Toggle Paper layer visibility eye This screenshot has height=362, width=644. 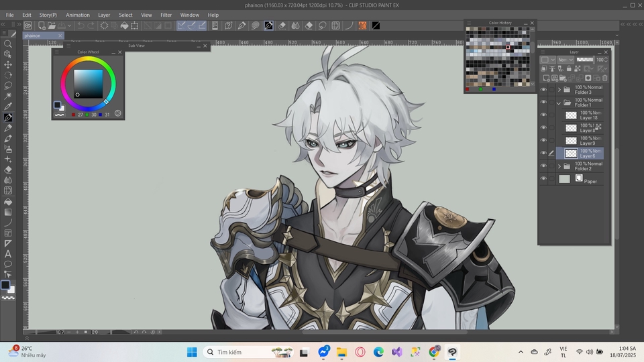click(543, 178)
